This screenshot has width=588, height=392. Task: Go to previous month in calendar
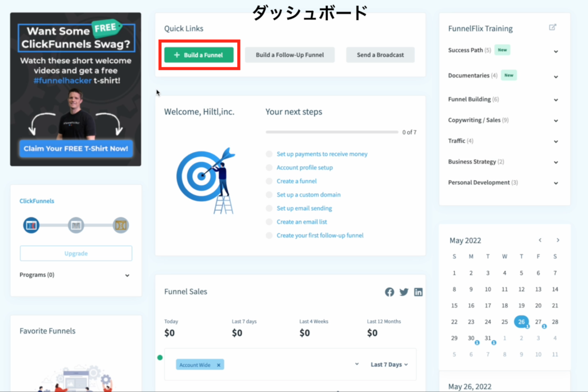coord(540,240)
